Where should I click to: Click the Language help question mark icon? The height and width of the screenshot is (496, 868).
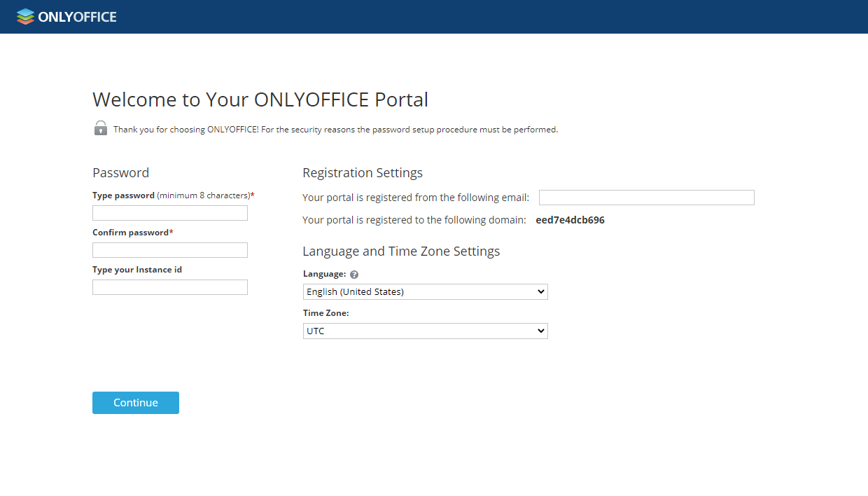click(x=354, y=274)
